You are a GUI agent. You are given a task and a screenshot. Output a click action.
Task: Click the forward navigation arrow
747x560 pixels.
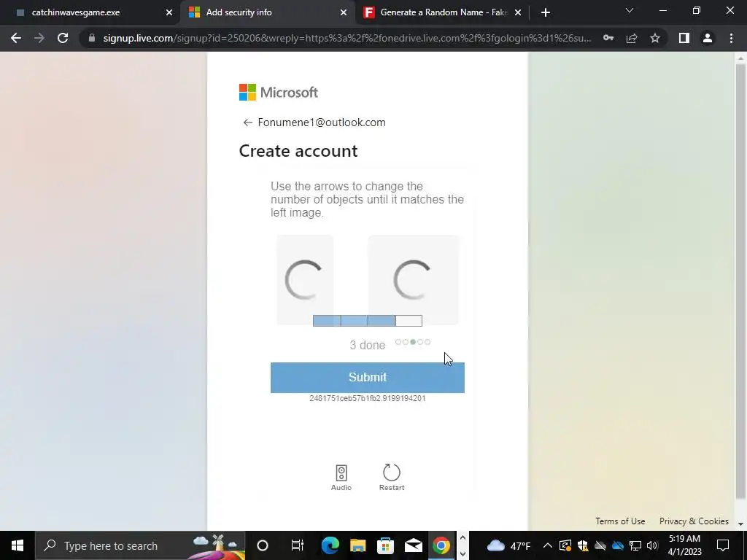(x=39, y=38)
